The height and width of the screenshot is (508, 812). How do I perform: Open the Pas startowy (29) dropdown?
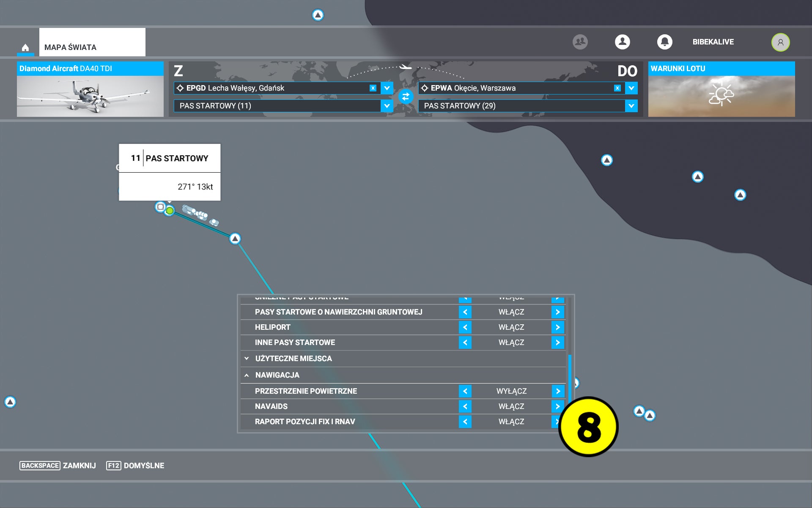631,106
